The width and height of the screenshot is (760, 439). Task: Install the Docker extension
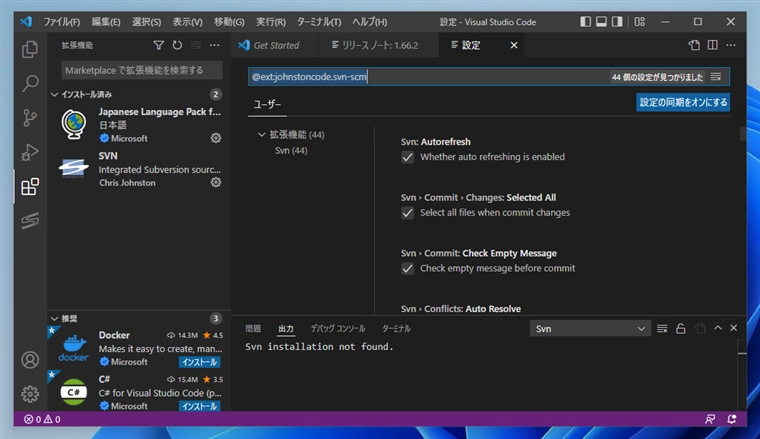pyautogui.click(x=199, y=362)
